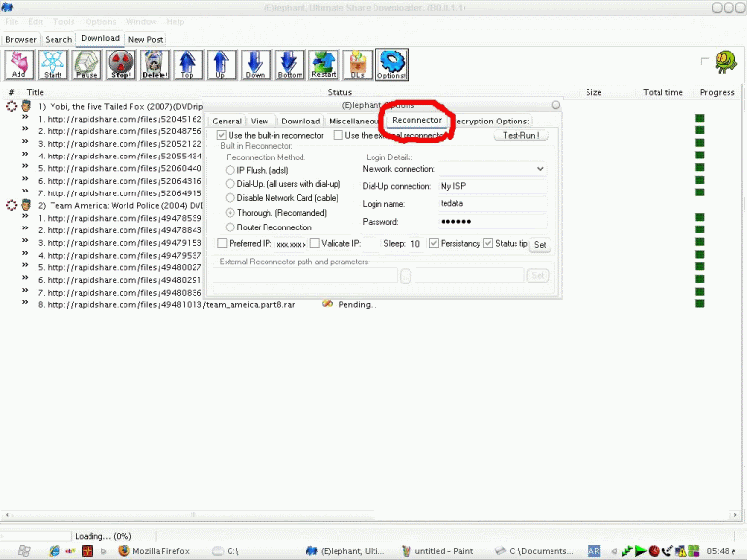
Task: Open the Options gear icon
Action: [x=391, y=65]
